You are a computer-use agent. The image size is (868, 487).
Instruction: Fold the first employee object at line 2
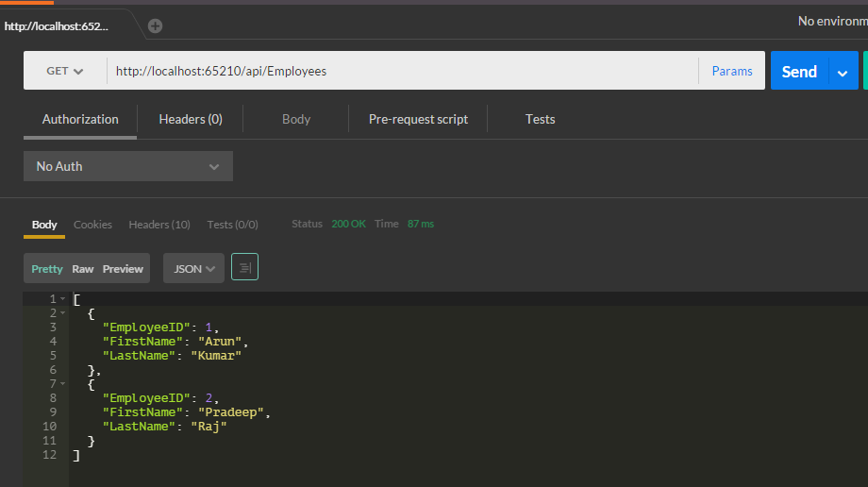[62, 313]
